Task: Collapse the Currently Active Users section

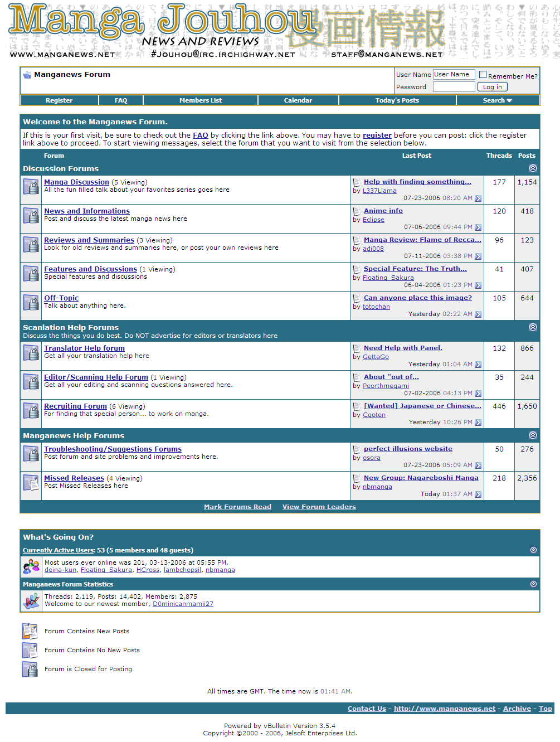Action: pyautogui.click(x=533, y=550)
